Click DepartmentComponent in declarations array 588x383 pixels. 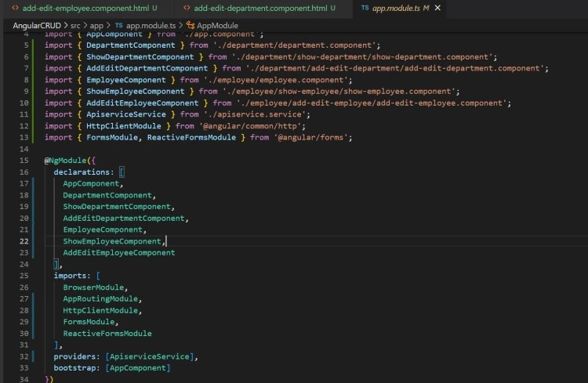click(107, 195)
